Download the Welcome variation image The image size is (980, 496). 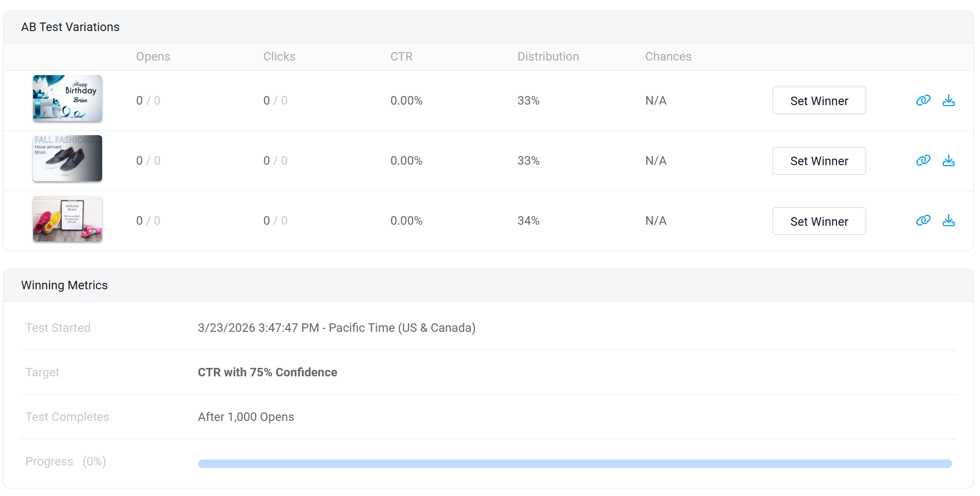click(948, 221)
